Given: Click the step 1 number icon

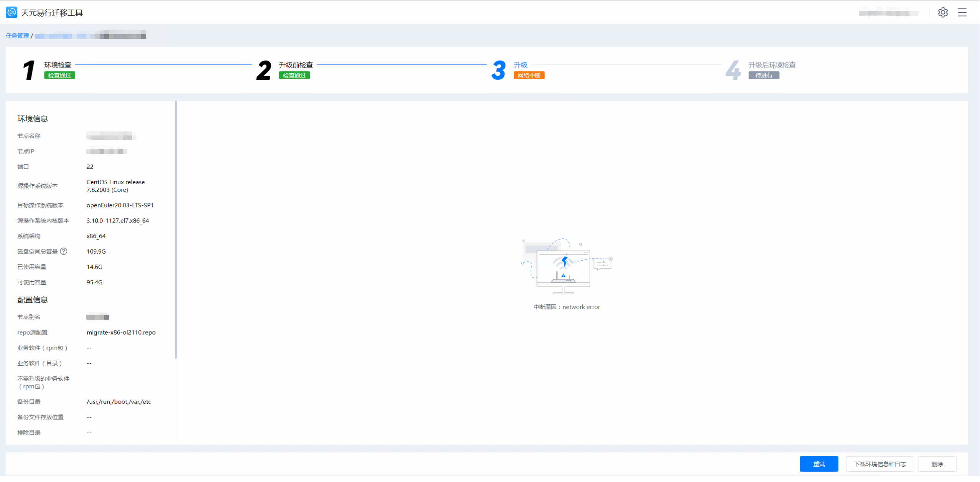Looking at the screenshot, I should pos(29,70).
